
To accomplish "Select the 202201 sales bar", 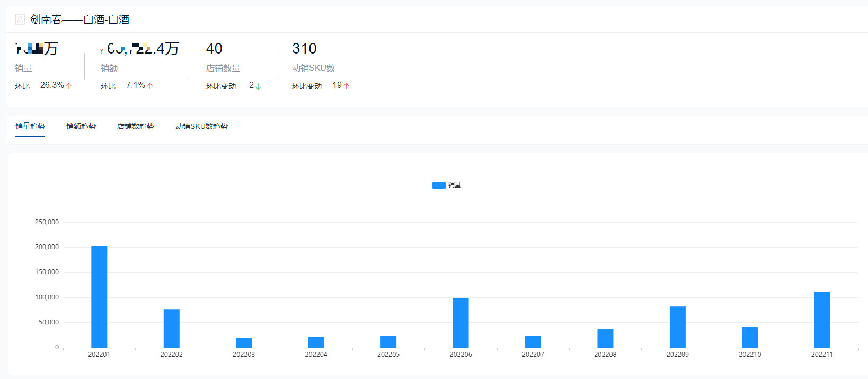I will coord(99,297).
